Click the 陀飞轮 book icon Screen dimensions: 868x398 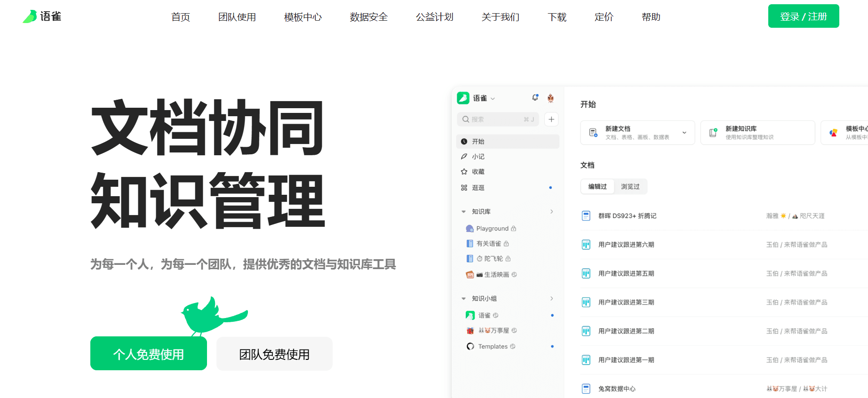(470, 259)
